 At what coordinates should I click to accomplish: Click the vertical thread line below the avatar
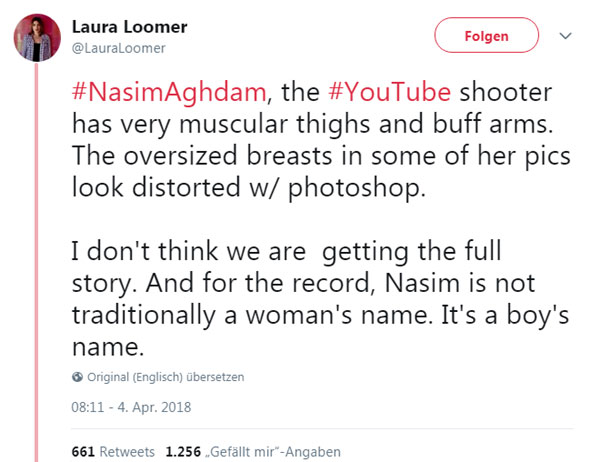tap(33, 250)
